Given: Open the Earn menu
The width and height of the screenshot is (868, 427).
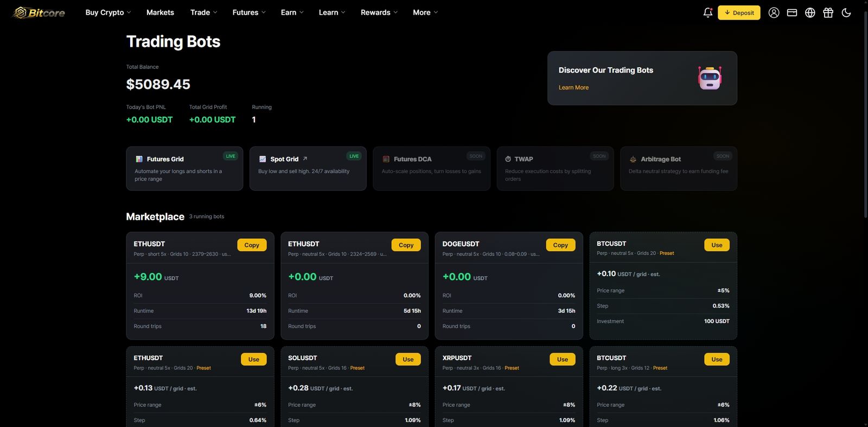Looking at the screenshot, I should (292, 12).
